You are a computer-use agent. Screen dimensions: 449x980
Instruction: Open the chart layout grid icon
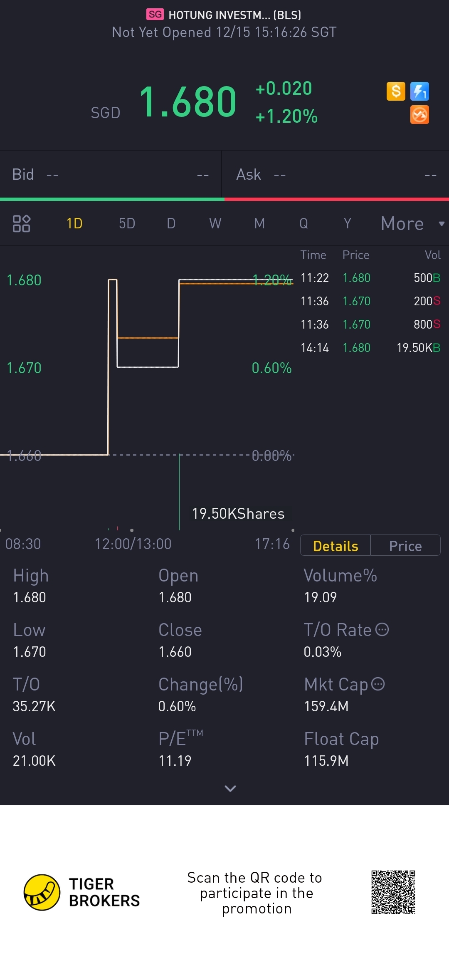click(x=22, y=223)
